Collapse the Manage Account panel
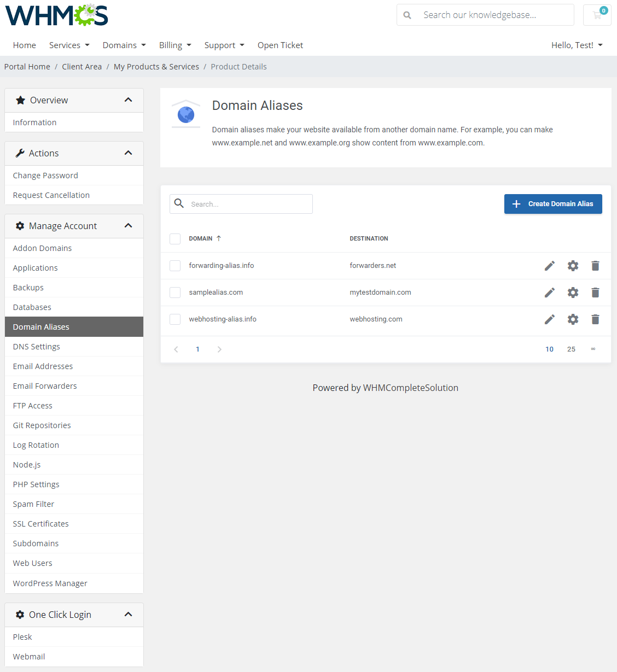 tap(128, 226)
